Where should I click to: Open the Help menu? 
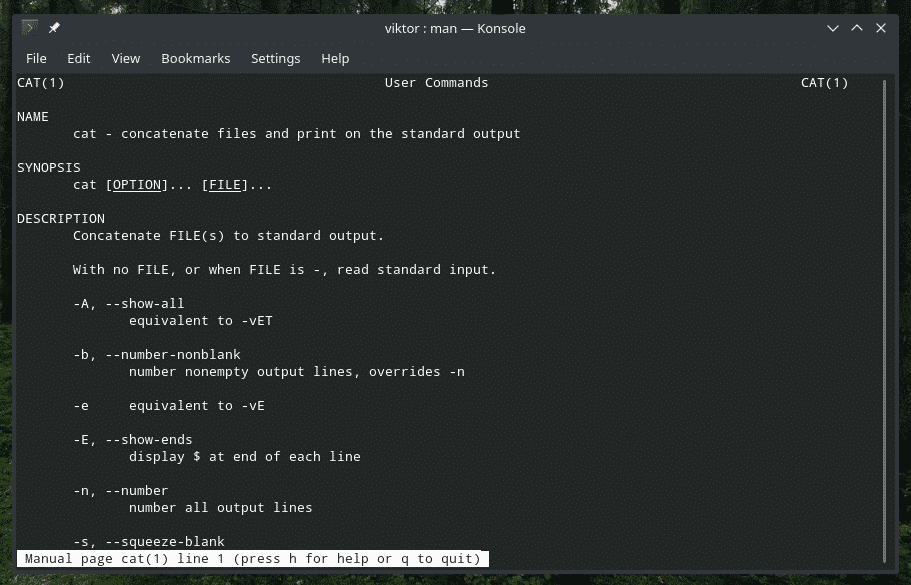335,59
